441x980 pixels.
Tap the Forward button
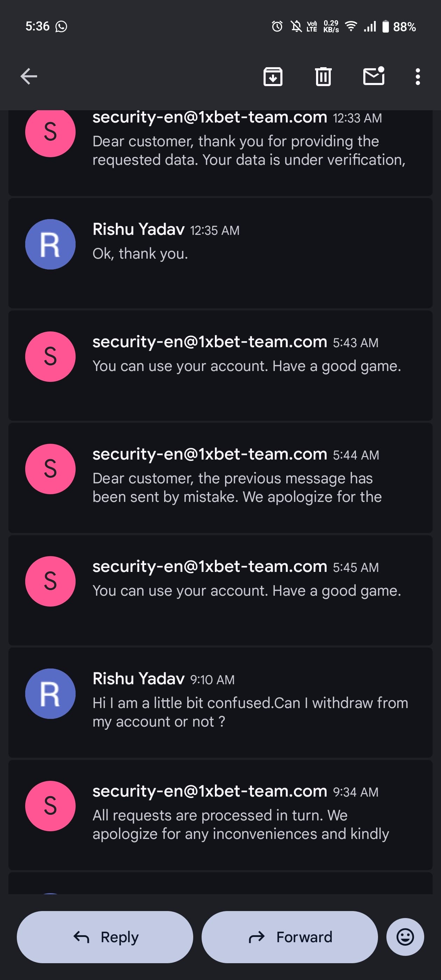289,937
